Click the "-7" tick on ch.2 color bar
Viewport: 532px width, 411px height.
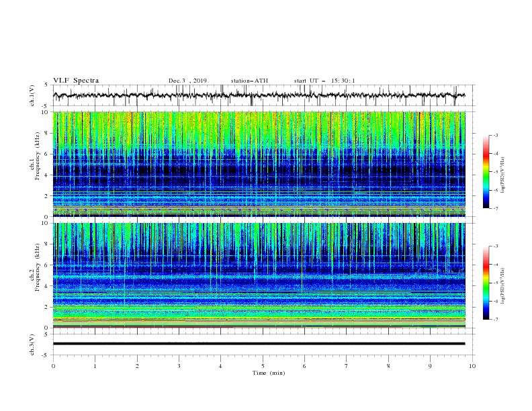tap(495, 320)
